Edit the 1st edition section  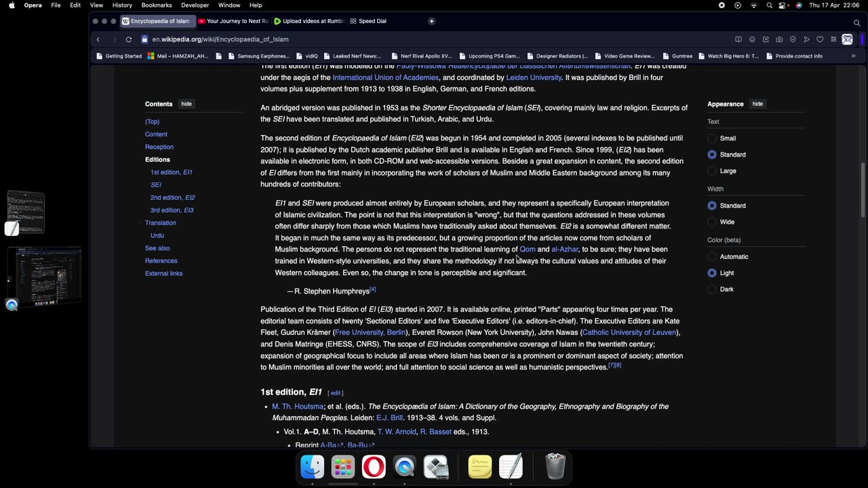tap(336, 393)
